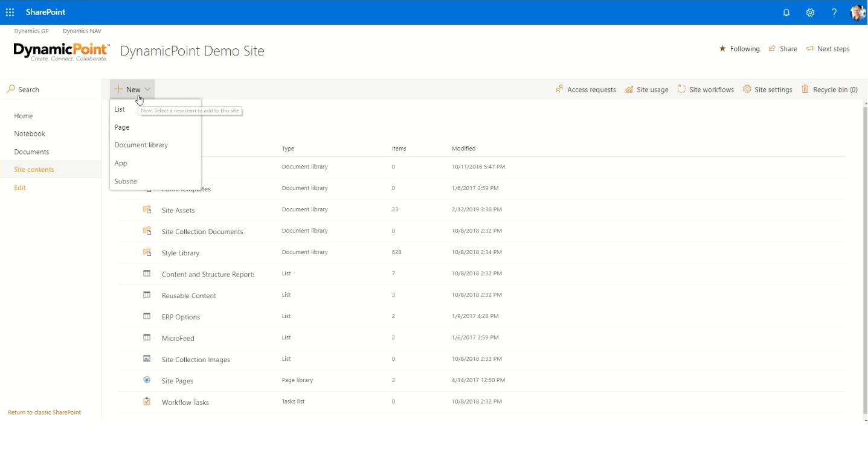Open the Reusable Content list name
The width and height of the screenshot is (868, 463).
(189, 296)
